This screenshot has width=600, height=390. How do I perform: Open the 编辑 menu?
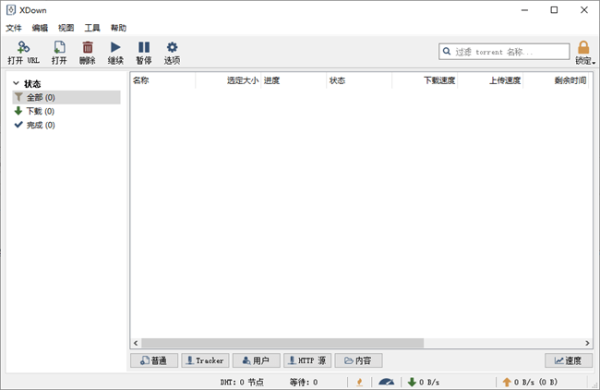[40, 28]
